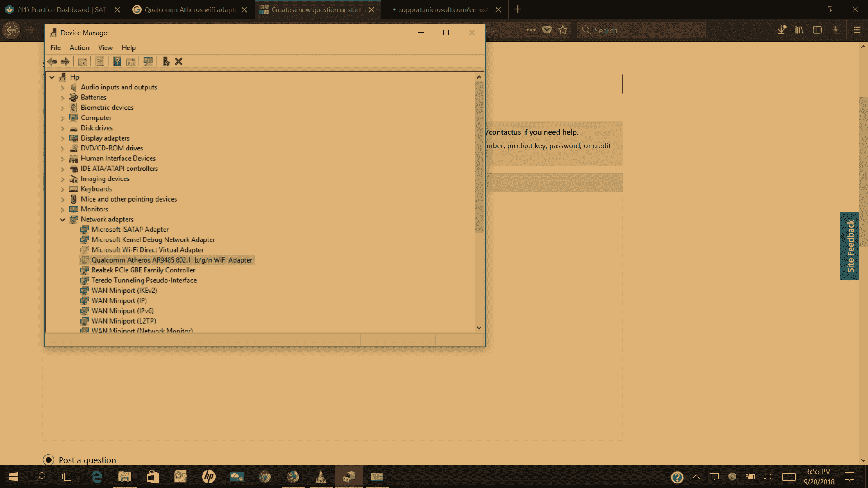Open browser Library icon

799,30
